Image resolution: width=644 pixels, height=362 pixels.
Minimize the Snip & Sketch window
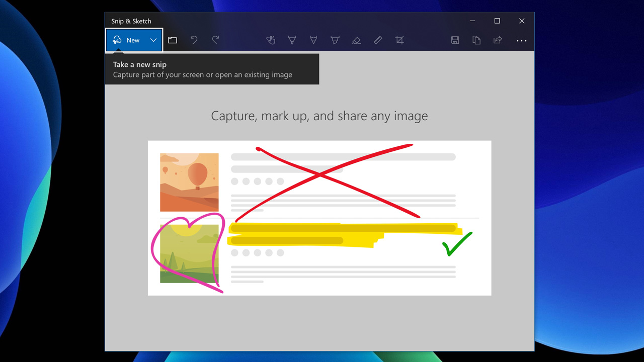click(x=472, y=21)
